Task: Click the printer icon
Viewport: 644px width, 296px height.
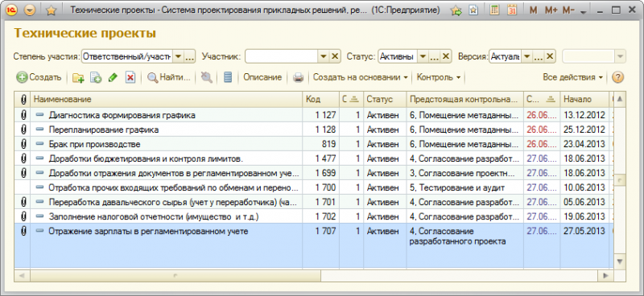Action: (298, 77)
